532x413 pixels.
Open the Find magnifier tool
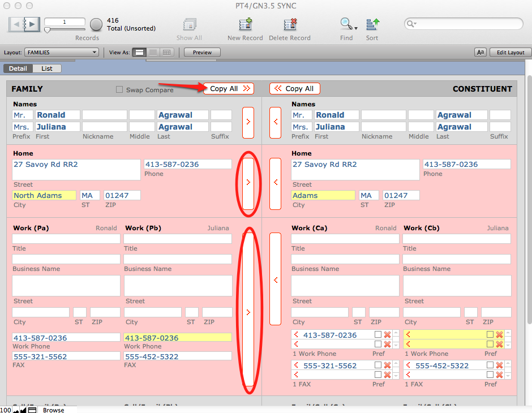pyautogui.click(x=345, y=24)
